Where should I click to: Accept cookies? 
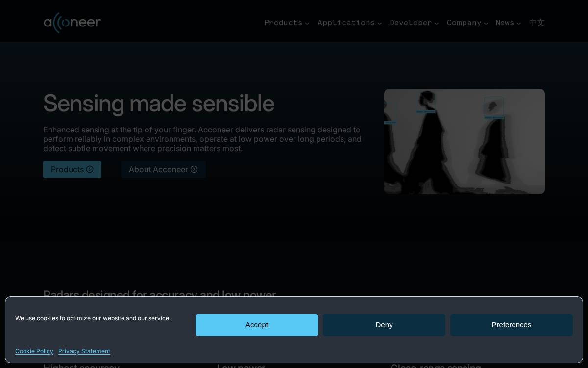[x=257, y=325]
